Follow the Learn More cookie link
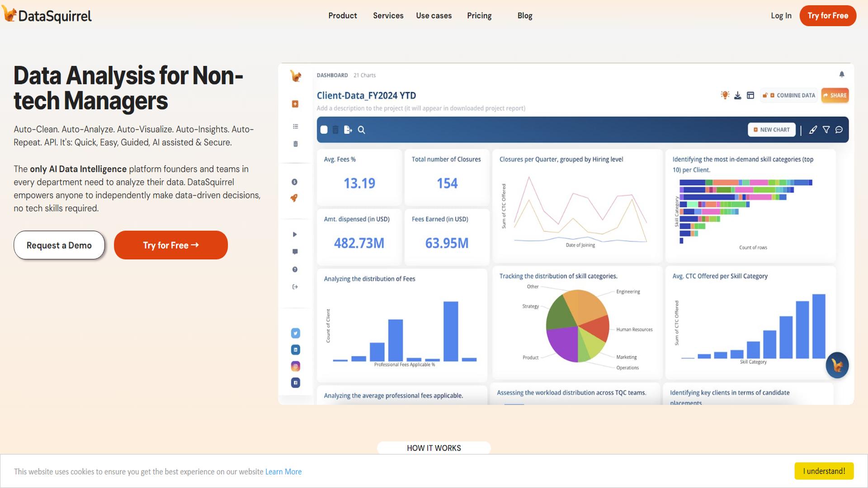 point(283,472)
